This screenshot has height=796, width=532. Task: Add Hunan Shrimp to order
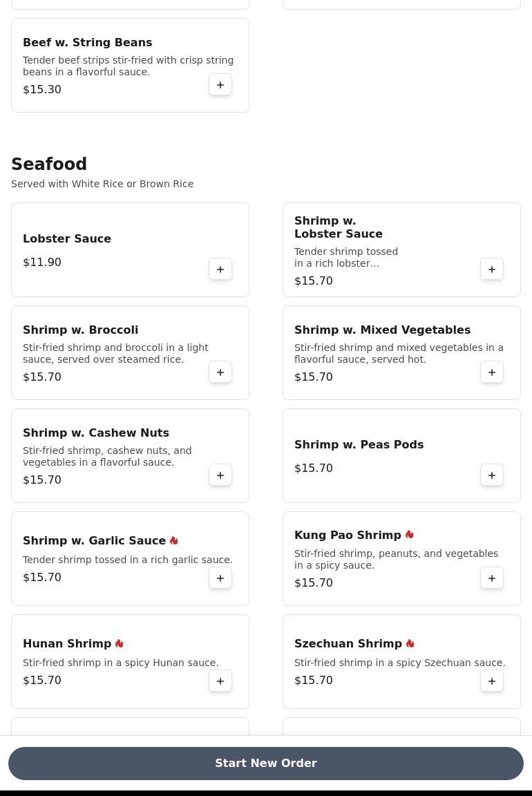[220, 681]
